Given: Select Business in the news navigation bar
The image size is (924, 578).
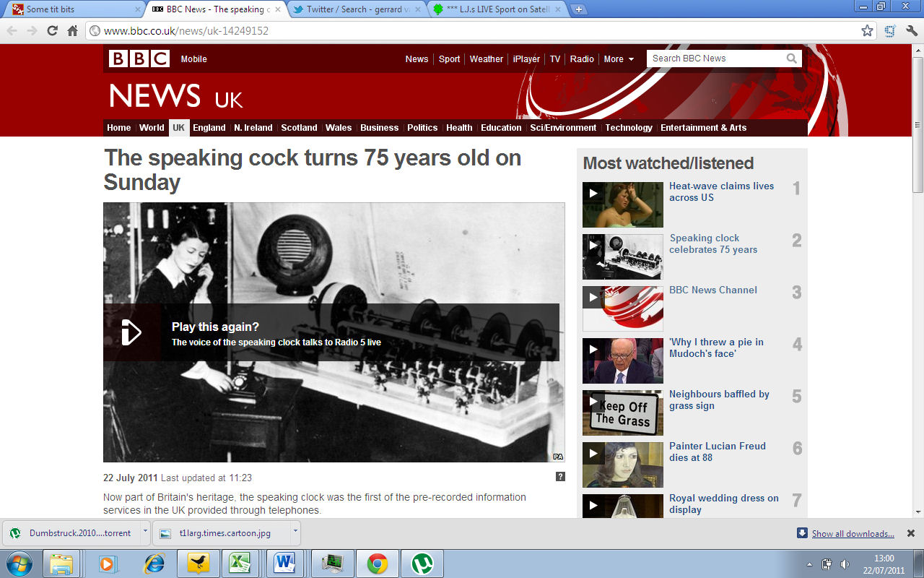Looking at the screenshot, I should click(x=379, y=128).
